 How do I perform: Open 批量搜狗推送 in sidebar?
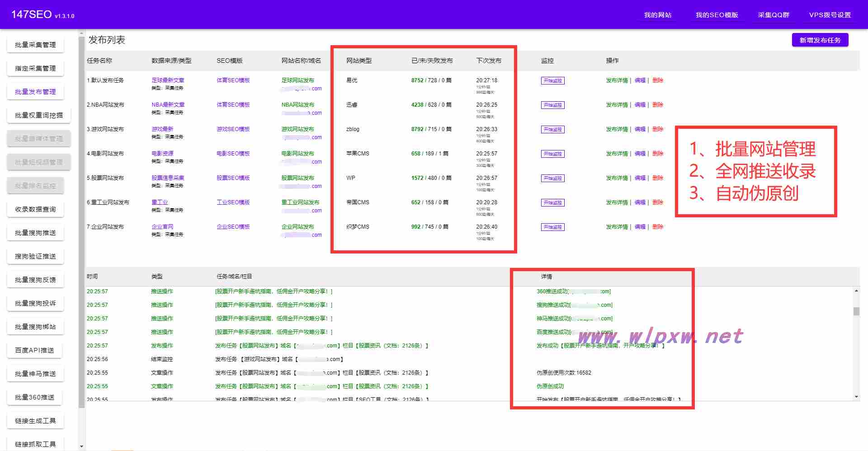coord(35,233)
